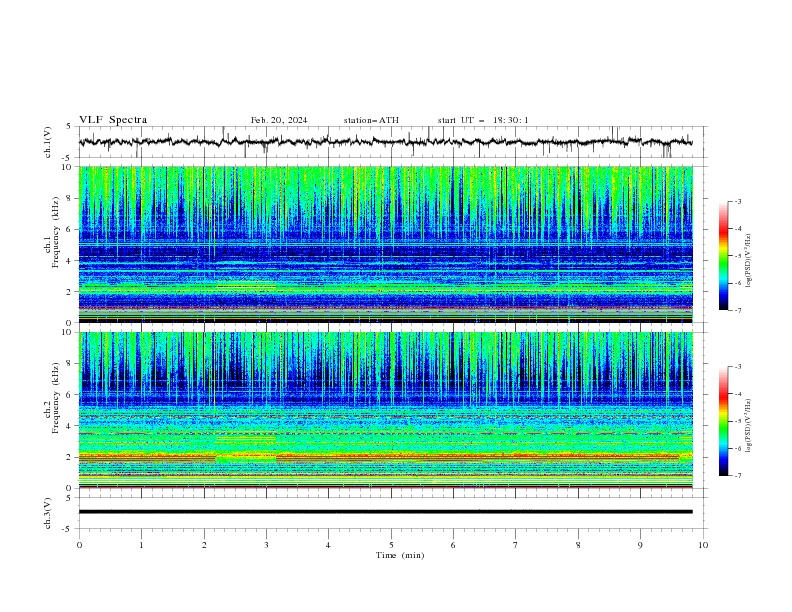
Task: Click the ch.2 spectrogram color scale bar
Action: pyautogui.click(x=723, y=421)
